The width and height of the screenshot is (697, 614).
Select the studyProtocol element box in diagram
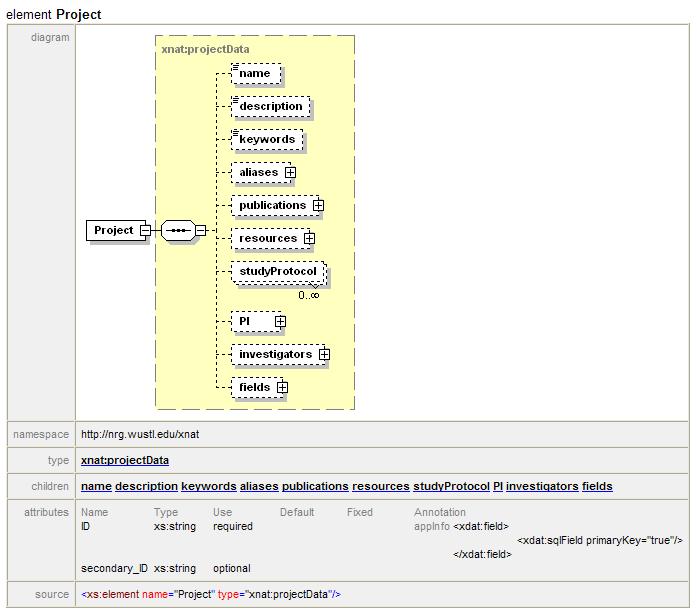click(x=277, y=272)
